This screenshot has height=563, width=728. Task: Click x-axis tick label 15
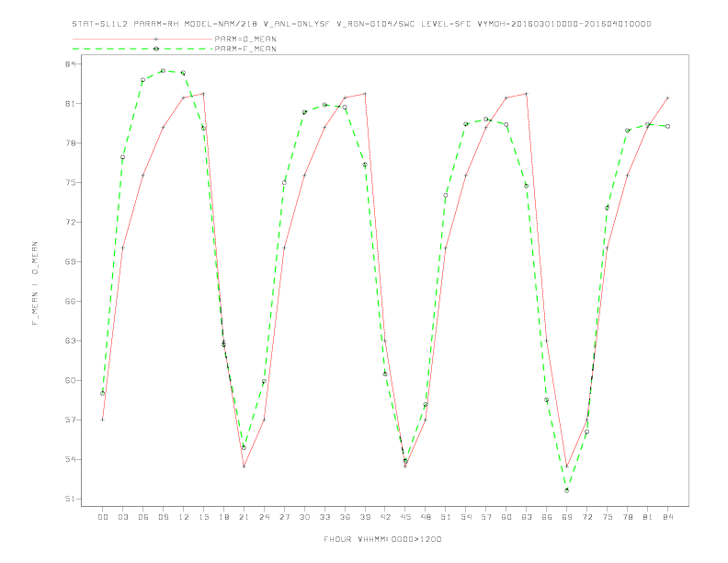tap(203, 517)
